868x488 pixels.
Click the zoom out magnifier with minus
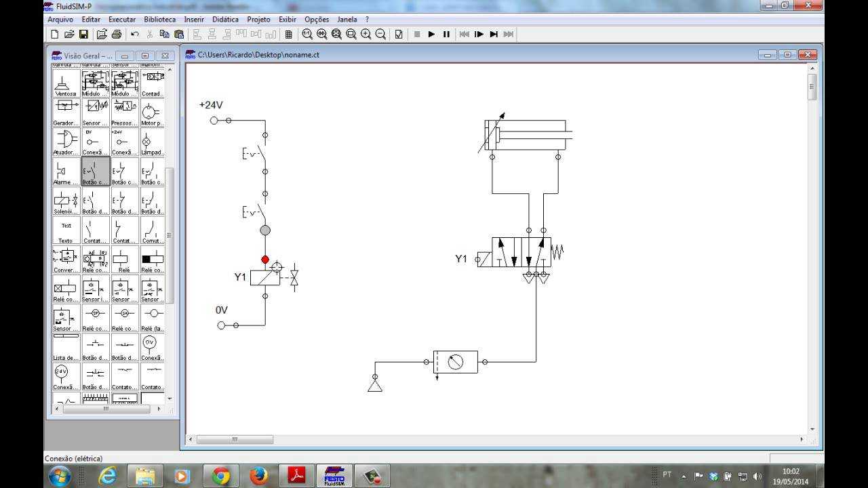point(380,34)
